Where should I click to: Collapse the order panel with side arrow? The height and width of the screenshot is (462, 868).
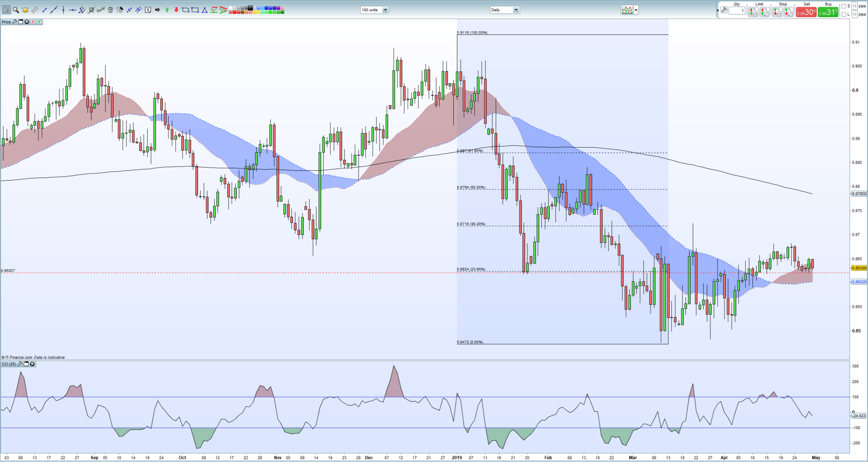pyautogui.click(x=718, y=10)
